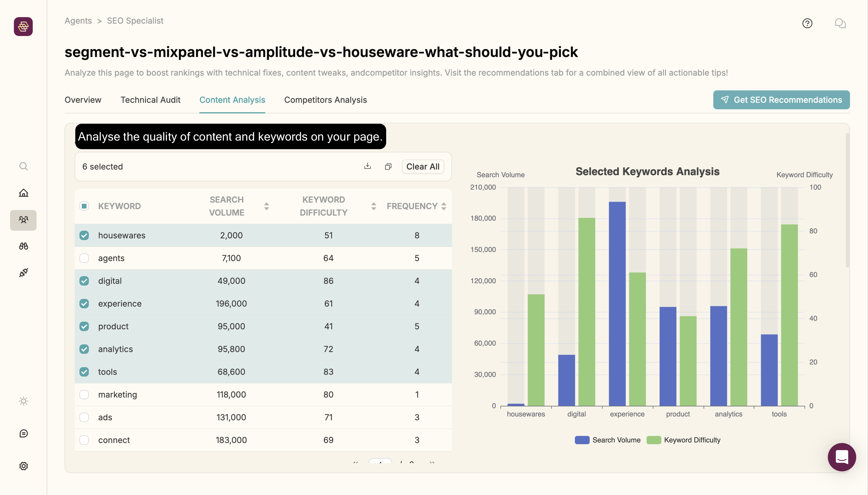Click the download icon beside Clear All
The height and width of the screenshot is (495, 868).
(x=367, y=166)
